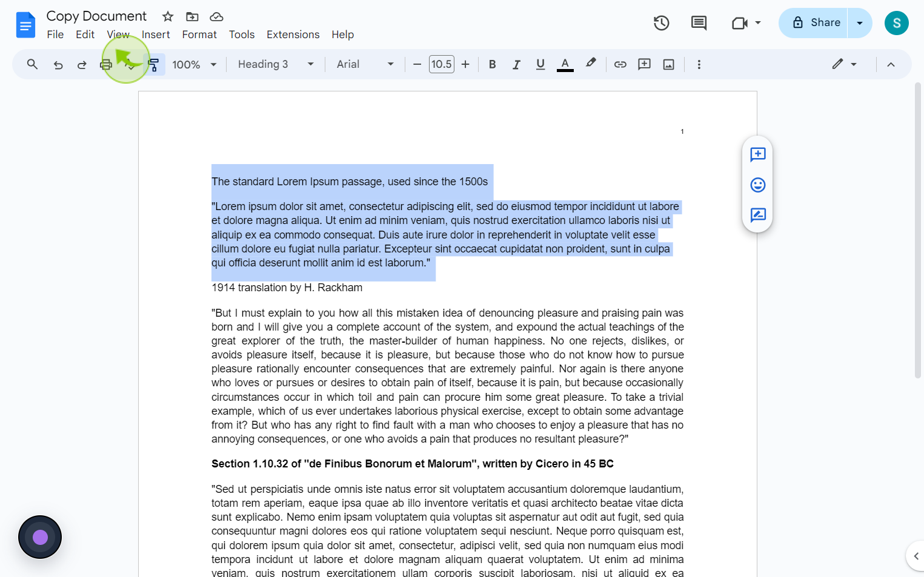Open the Help menu
The width and height of the screenshot is (924, 577).
click(x=342, y=35)
